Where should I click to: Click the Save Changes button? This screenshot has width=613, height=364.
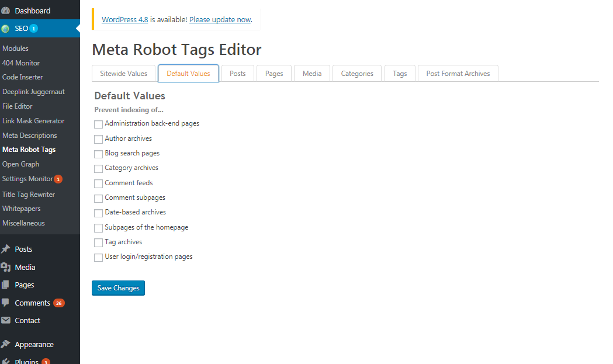(x=118, y=287)
